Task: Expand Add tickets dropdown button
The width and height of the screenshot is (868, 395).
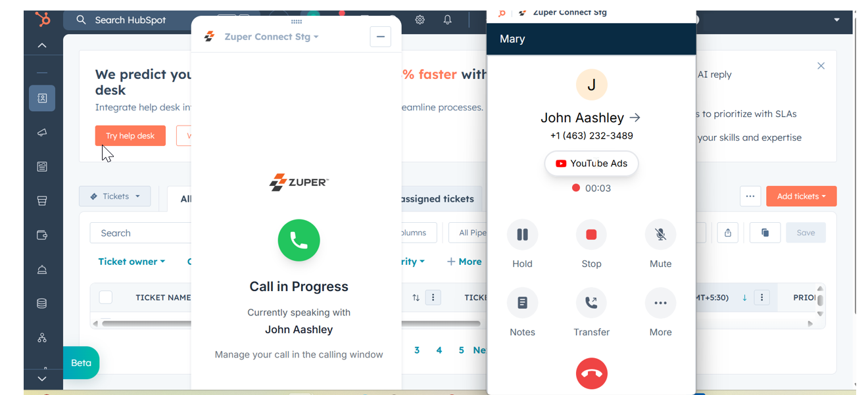Action: point(801,196)
